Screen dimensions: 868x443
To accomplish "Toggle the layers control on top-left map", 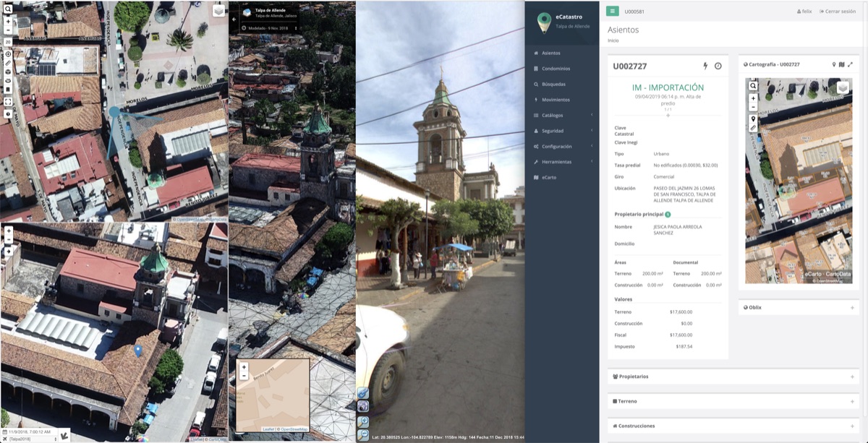I will click(x=218, y=11).
